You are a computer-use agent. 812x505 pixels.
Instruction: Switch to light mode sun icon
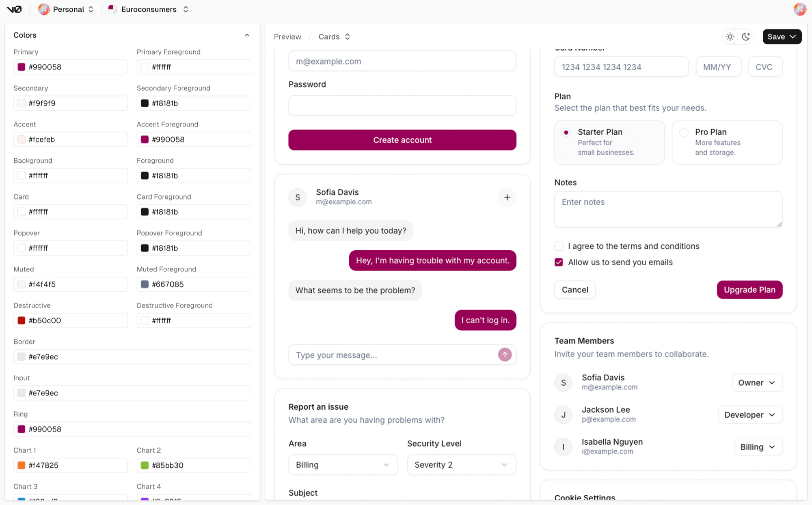730,37
